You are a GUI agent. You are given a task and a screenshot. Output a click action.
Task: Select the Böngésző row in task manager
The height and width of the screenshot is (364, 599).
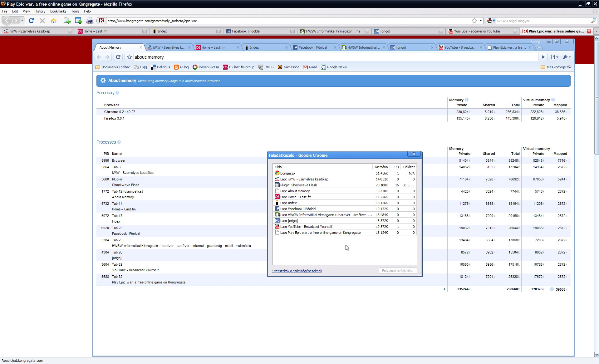[345, 173]
